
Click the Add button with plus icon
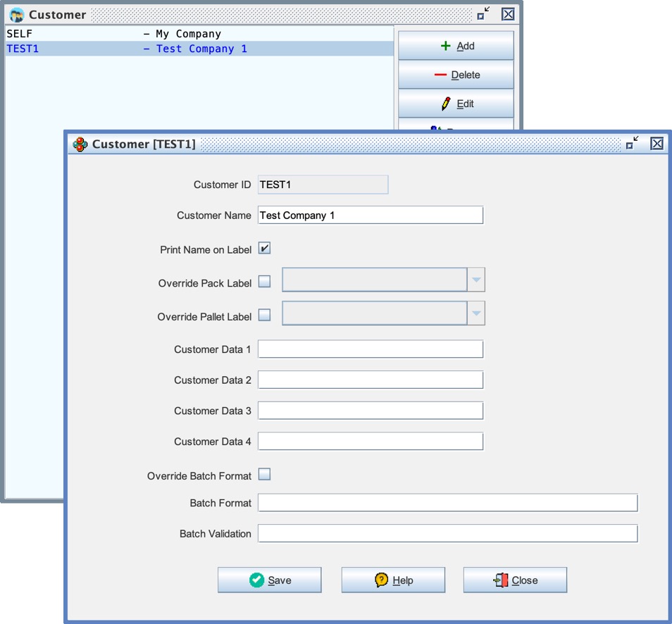(x=456, y=46)
